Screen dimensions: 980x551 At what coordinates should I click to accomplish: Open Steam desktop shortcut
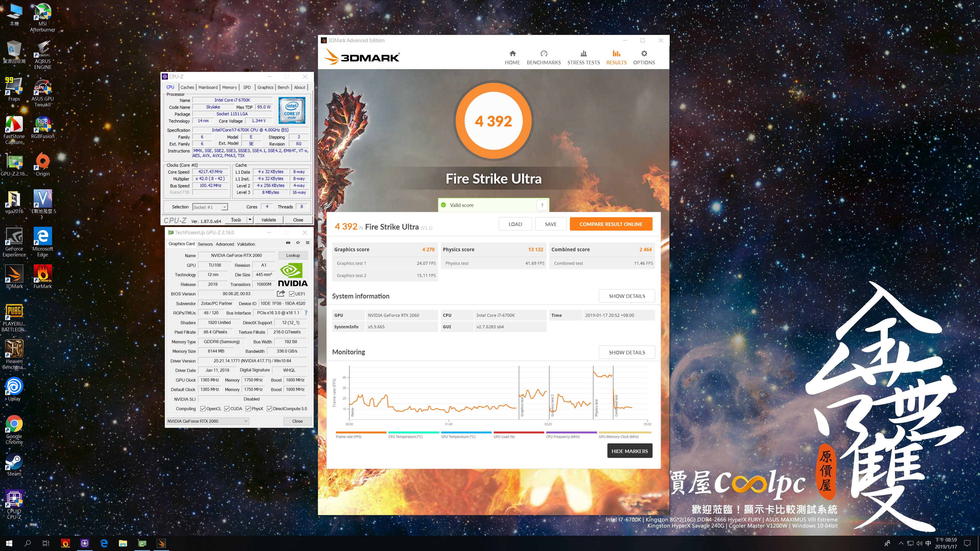[x=14, y=464]
